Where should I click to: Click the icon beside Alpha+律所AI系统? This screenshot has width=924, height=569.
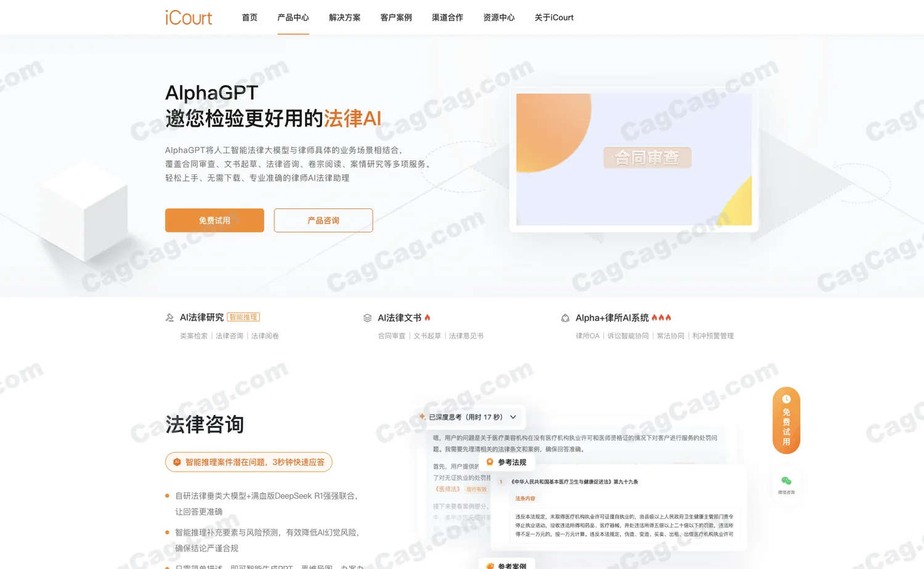pyautogui.click(x=565, y=317)
